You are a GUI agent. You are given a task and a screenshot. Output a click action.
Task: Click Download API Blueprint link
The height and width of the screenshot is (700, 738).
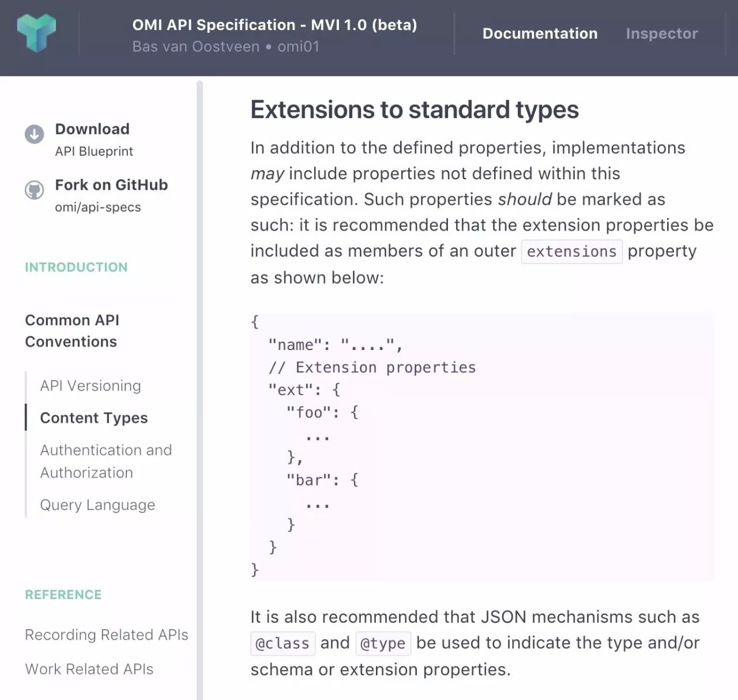pos(94,140)
